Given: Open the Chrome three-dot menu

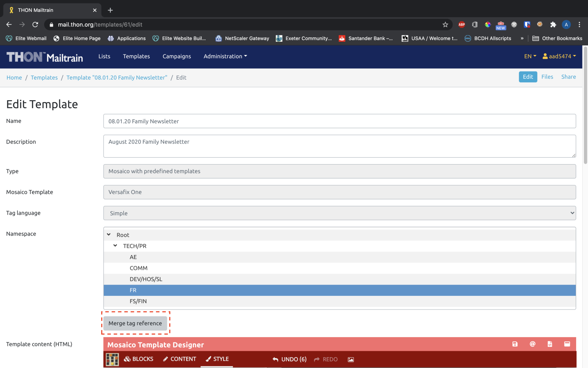Looking at the screenshot, I should click(x=579, y=25).
